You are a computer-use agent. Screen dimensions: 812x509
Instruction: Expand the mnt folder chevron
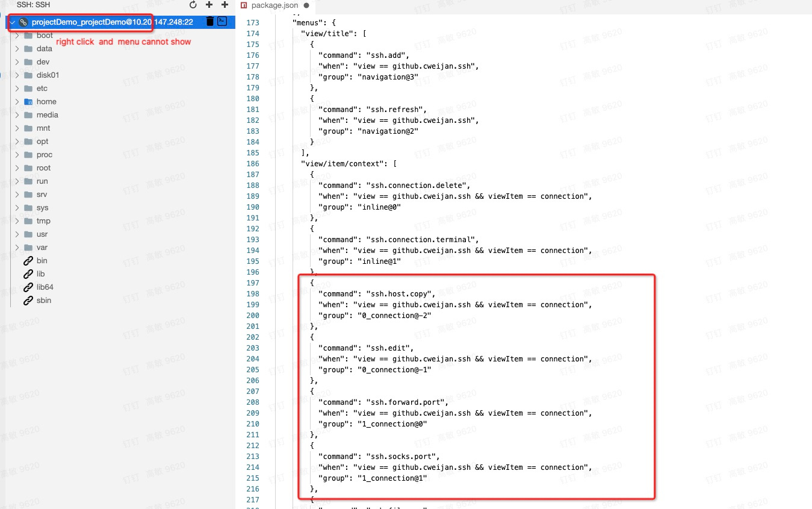coord(17,128)
